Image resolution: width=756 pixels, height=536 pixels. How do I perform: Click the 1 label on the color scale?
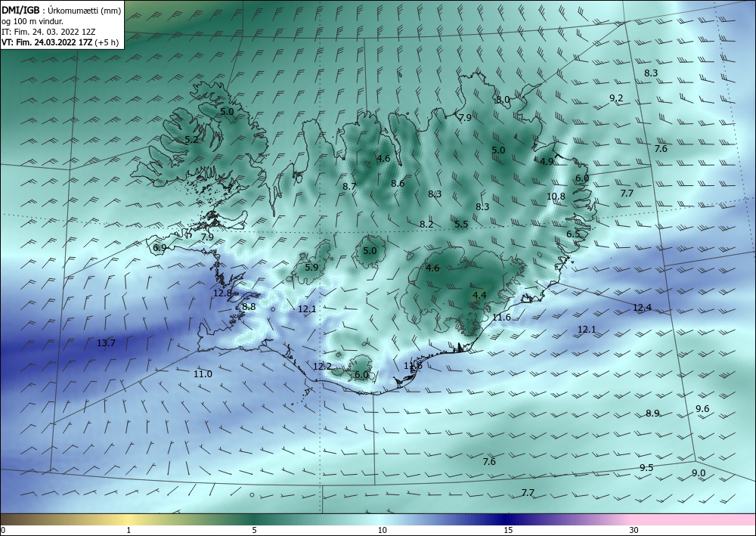tap(129, 530)
